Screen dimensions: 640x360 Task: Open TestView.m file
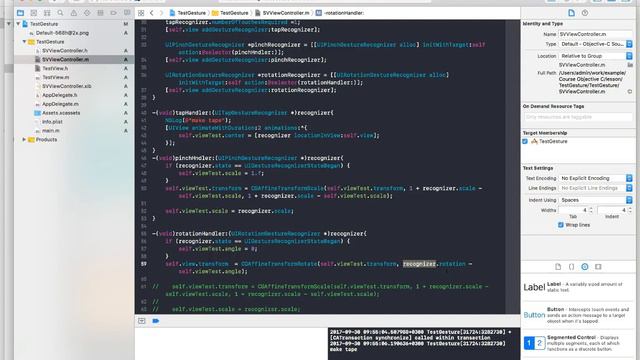click(x=56, y=78)
